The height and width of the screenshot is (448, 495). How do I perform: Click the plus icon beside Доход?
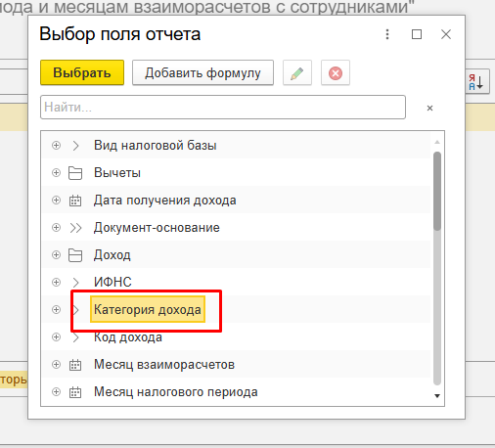pos(56,254)
